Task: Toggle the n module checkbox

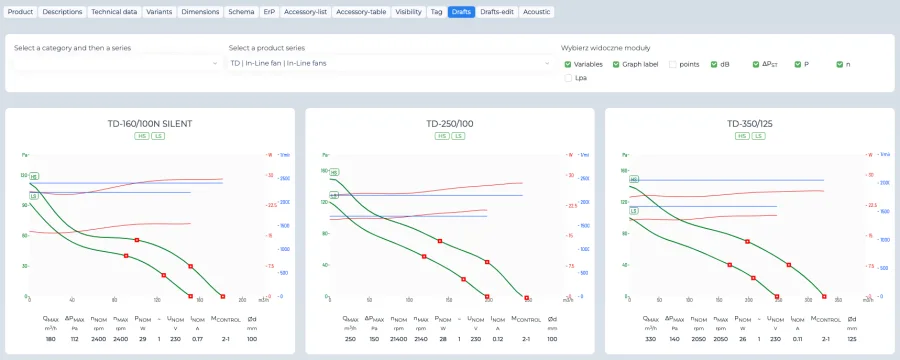Action: pyautogui.click(x=840, y=64)
